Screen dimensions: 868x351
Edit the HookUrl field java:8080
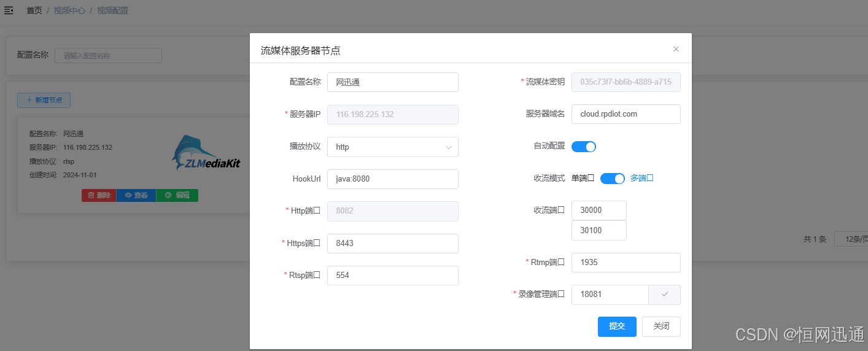tap(393, 179)
